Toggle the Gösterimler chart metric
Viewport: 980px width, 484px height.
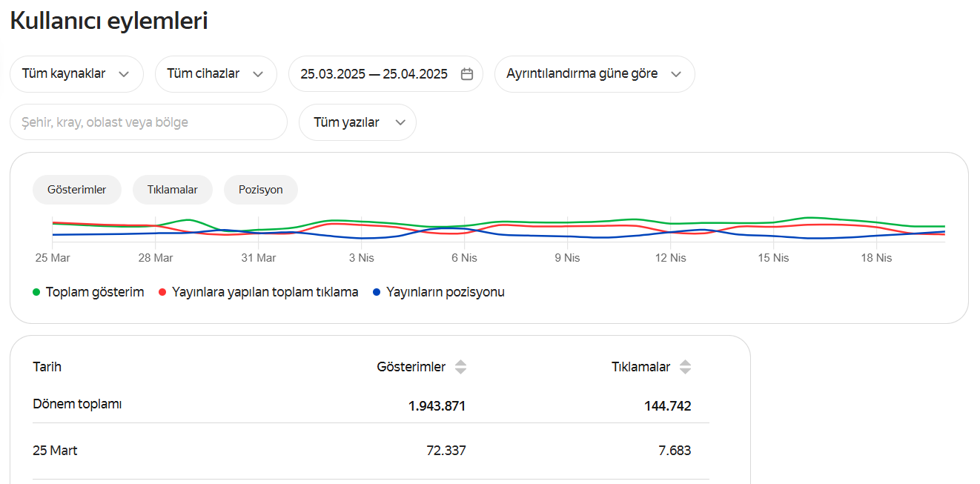[x=76, y=190]
